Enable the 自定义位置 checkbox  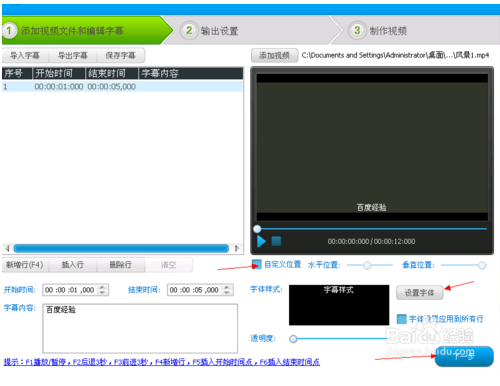tap(257, 264)
